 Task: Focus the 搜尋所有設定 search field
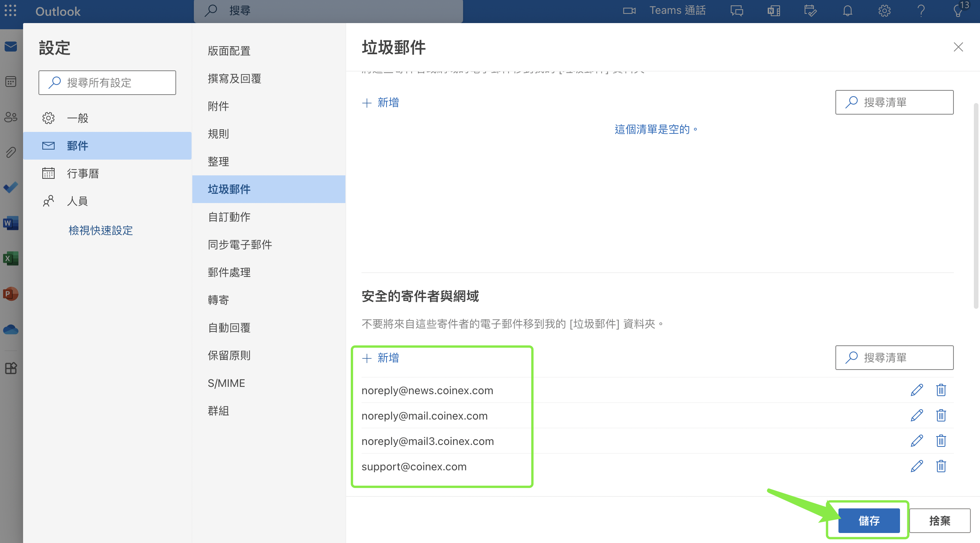click(107, 83)
